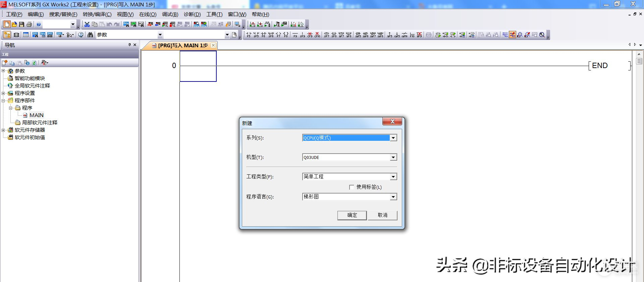Click the zoom magnifier ladder toolbar icon
This screenshot has height=282, width=644.
pos(542,35)
